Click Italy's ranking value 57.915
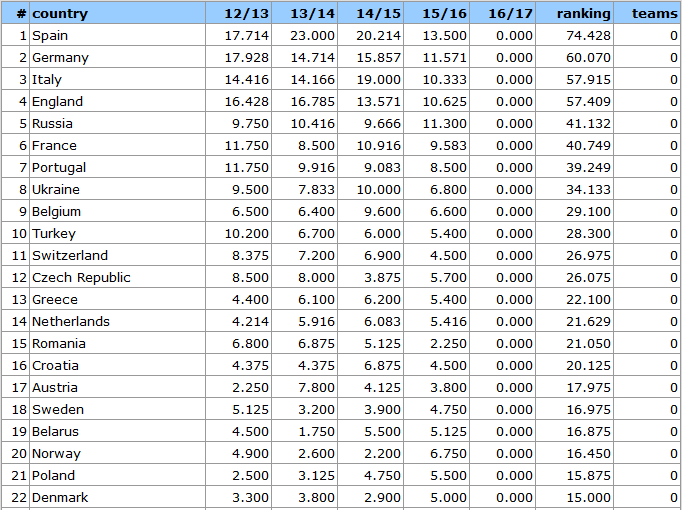682x510 pixels. coord(588,79)
